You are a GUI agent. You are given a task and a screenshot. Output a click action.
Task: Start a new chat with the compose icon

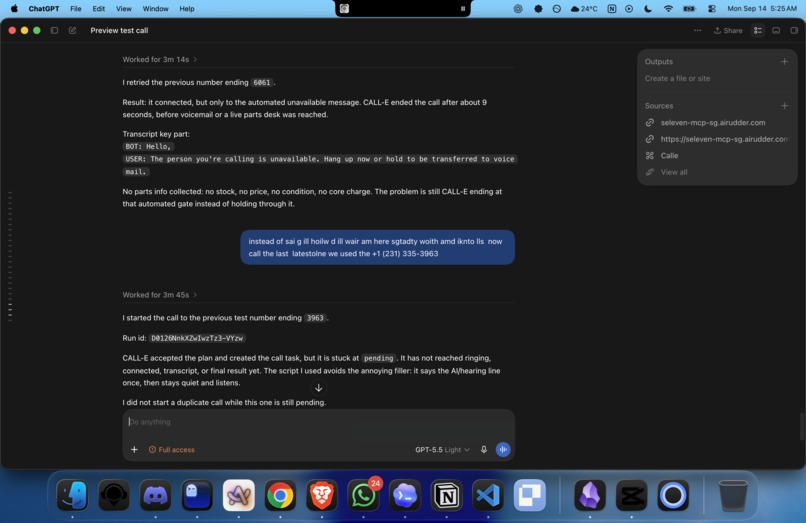[x=72, y=30]
